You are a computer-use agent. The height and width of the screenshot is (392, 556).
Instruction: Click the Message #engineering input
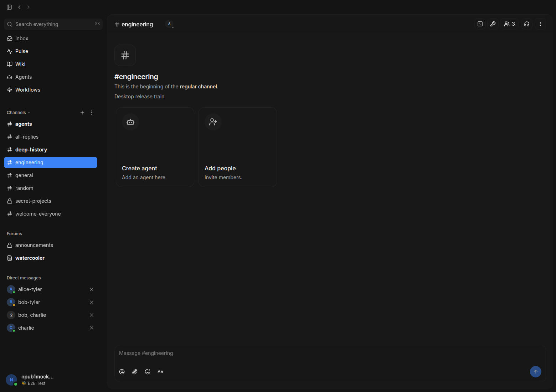coord(330,353)
